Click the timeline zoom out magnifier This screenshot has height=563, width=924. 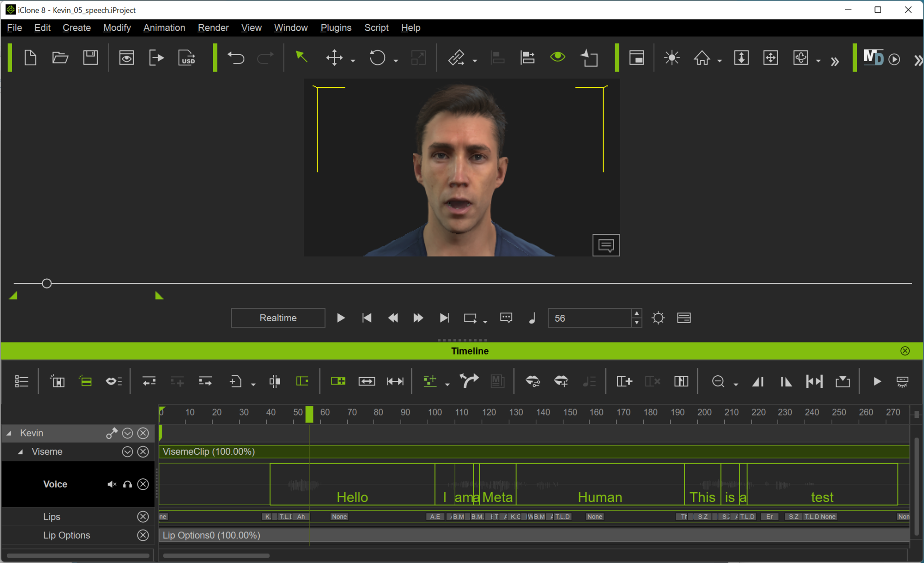[x=718, y=381]
